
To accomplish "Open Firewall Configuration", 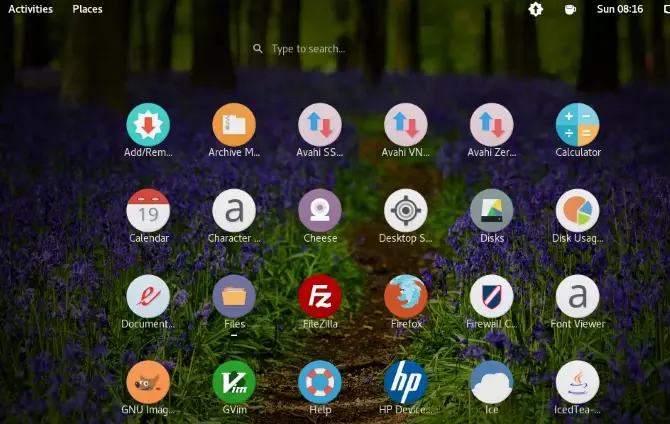I will point(491,296).
